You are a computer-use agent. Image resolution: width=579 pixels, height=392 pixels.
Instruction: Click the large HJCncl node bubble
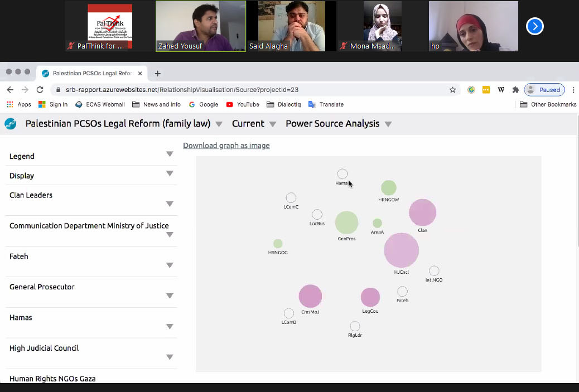[401, 250]
